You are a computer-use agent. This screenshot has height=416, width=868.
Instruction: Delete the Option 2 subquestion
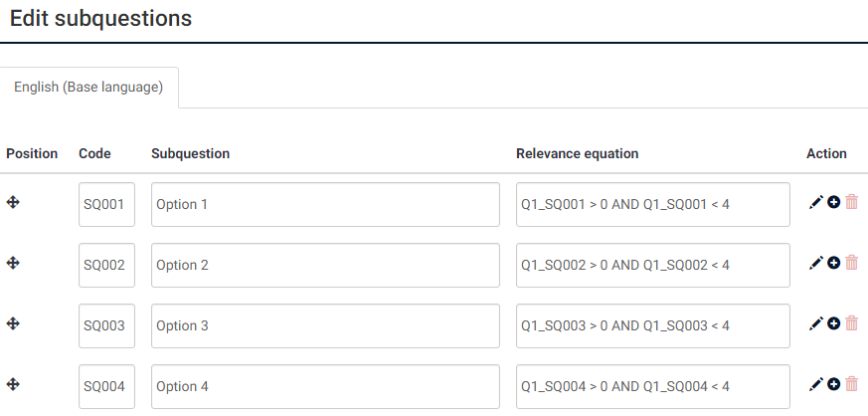[x=852, y=263]
